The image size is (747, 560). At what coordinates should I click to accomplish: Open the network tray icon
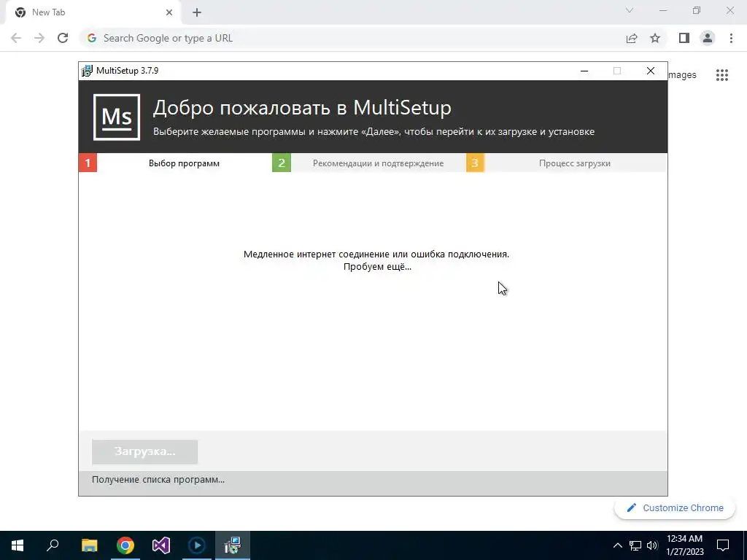635,545
